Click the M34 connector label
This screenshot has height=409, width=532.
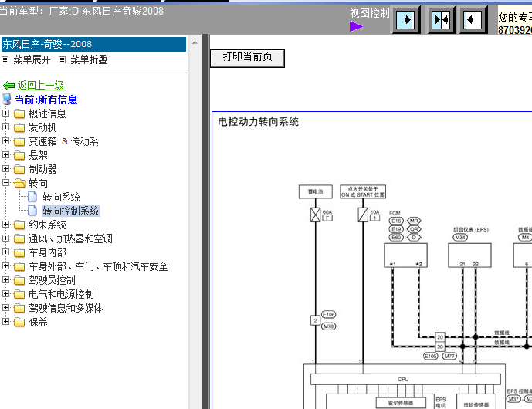460,238
